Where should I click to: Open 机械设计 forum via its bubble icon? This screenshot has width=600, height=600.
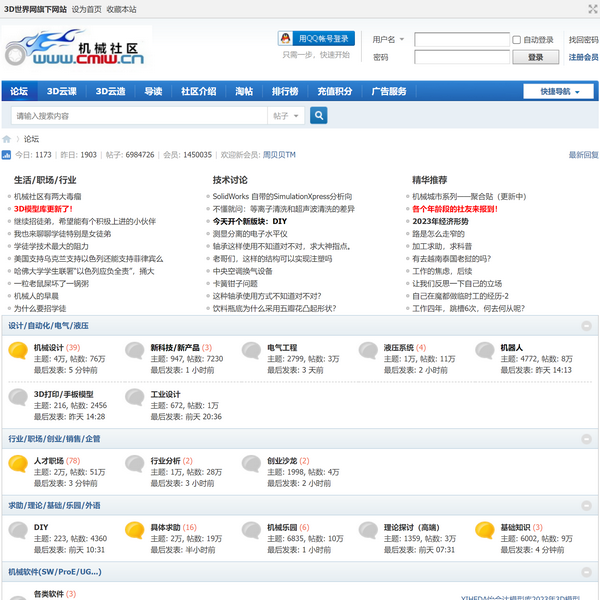tap(18, 351)
